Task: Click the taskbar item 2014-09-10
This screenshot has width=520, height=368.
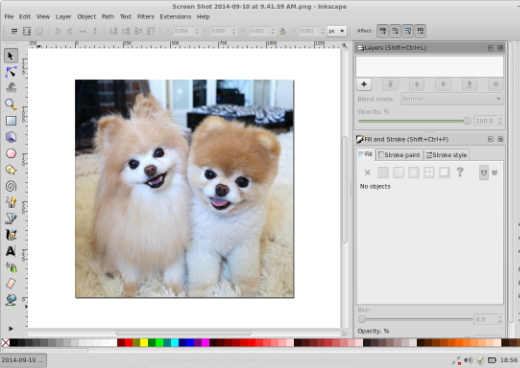Action: (23, 360)
